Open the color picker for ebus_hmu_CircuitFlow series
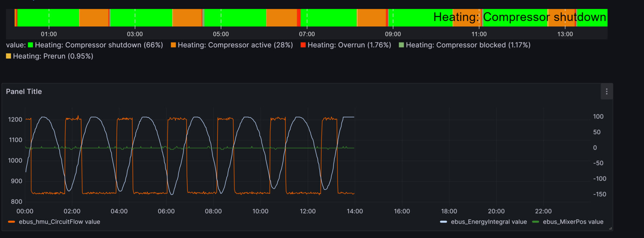The image size is (644, 238). [11, 222]
